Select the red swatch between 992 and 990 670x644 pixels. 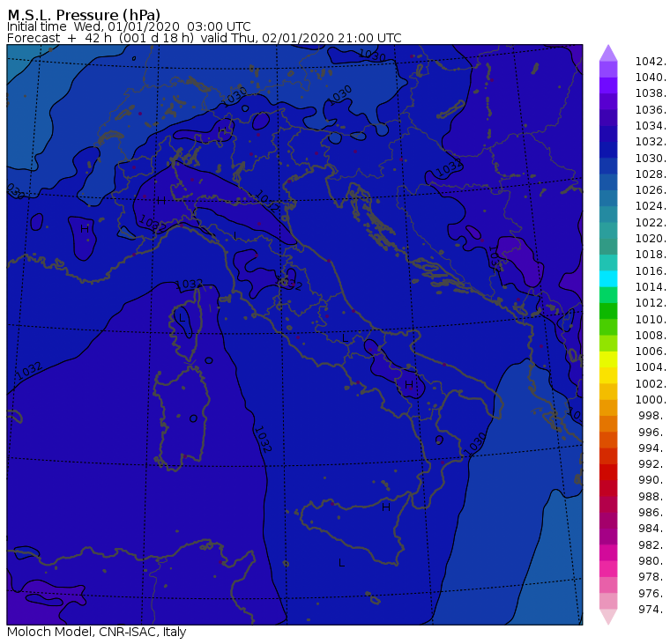[x=608, y=472]
